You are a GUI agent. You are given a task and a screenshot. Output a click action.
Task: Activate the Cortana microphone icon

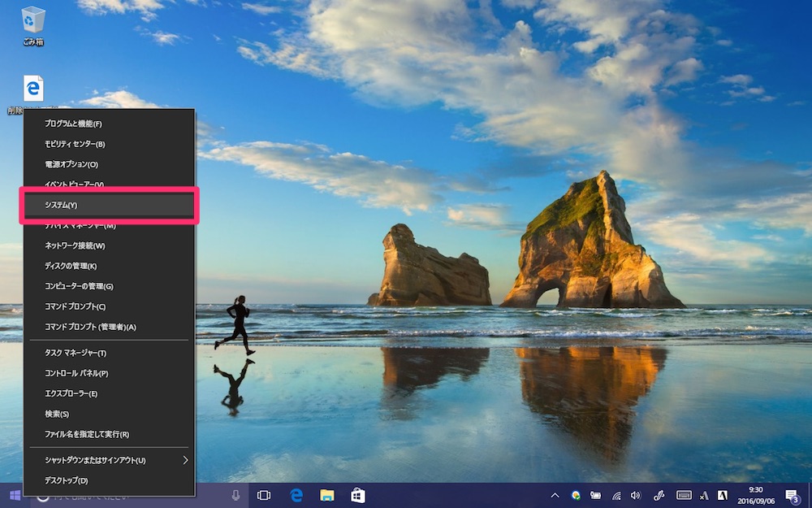click(x=235, y=496)
